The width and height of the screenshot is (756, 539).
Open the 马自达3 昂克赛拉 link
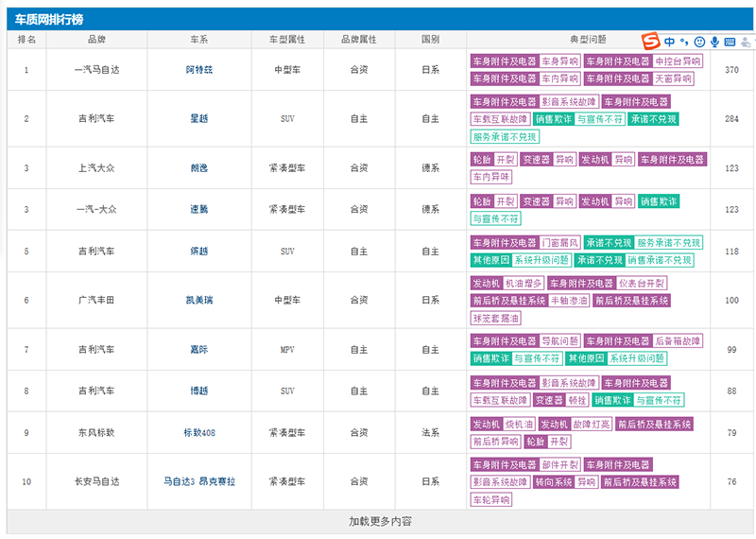point(199,481)
